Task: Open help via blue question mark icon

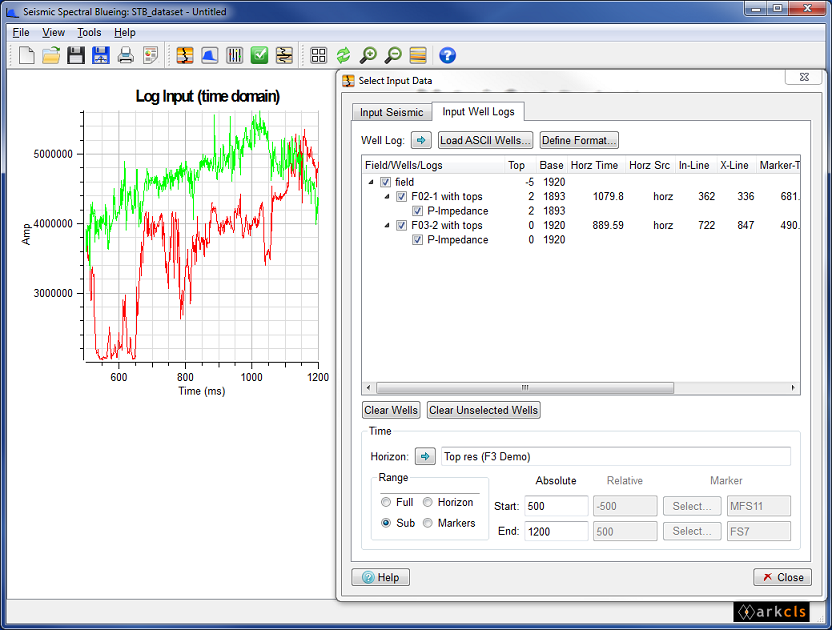Action: (447, 55)
